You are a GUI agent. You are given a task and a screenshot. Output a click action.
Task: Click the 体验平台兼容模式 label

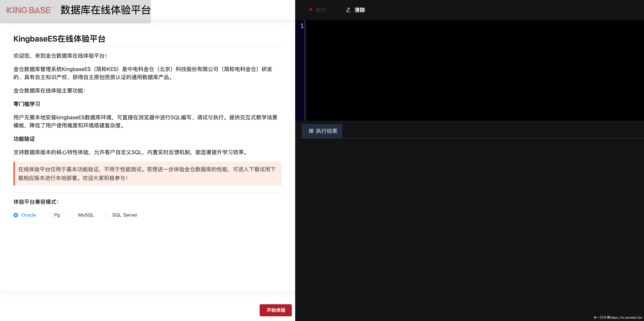[36, 202]
